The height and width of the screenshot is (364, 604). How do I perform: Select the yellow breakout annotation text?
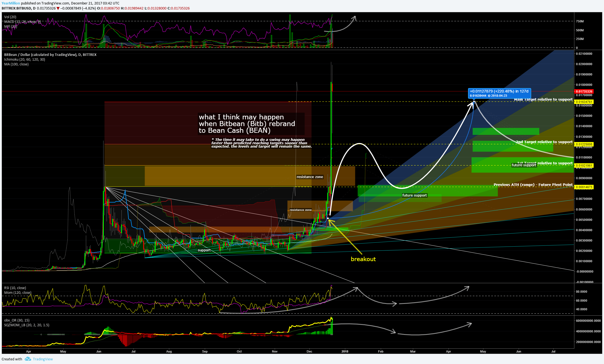pyautogui.click(x=363, y=259)
